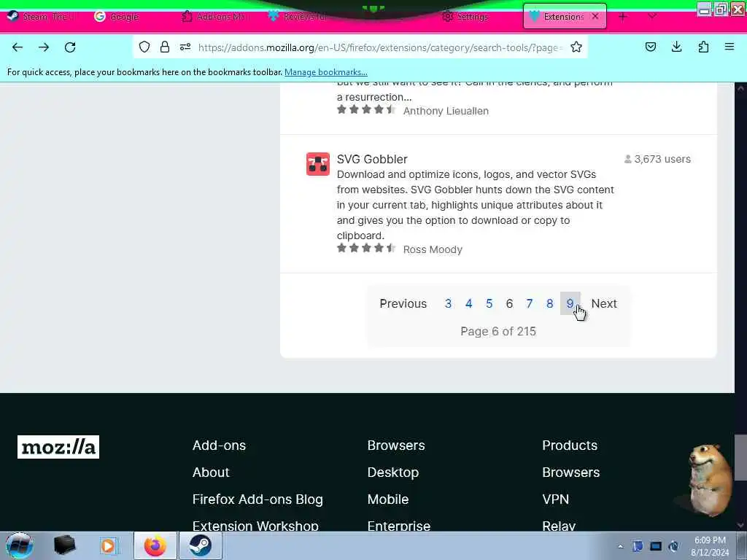Jump to page 3
747x560 pixels.
[448, 304]
